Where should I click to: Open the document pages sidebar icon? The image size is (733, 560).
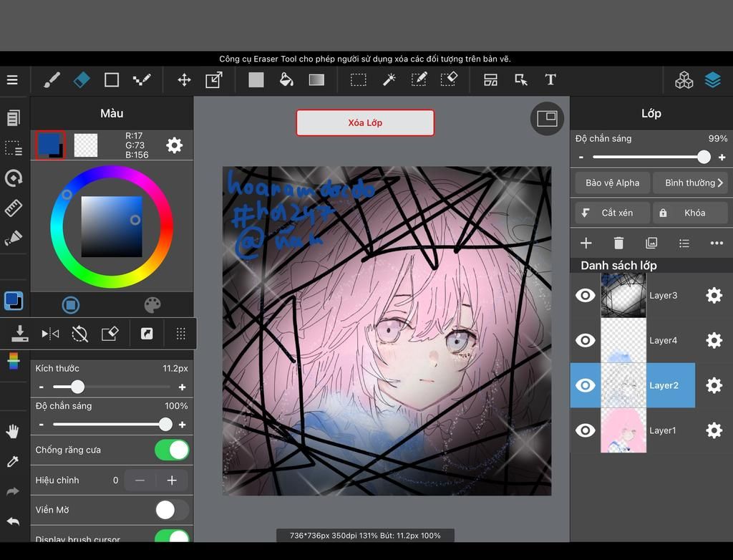click(x=14, y=118)
